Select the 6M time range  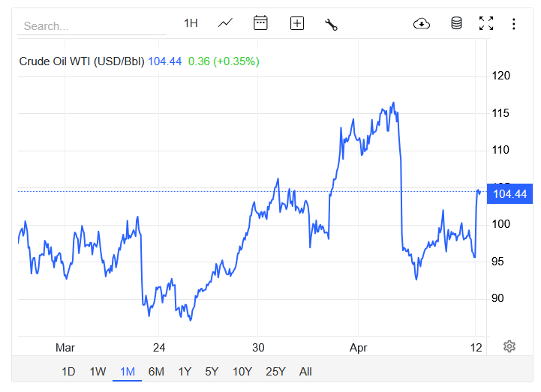[x=156, y=372]
